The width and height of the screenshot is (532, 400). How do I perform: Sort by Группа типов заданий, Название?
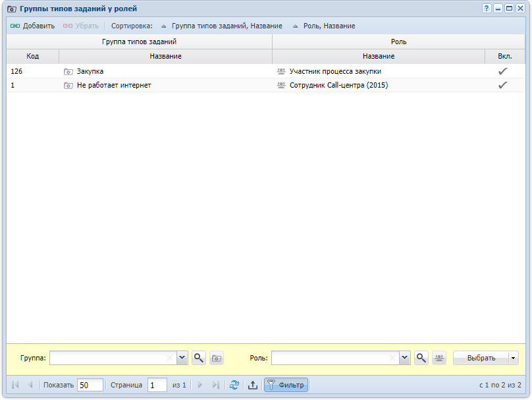tap(221, 26)
